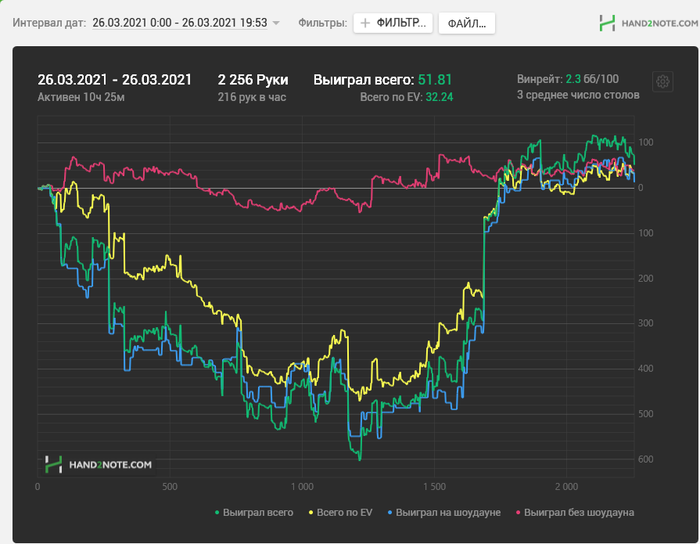The image size is (700, 544).
Task: Click Активен 10ч 25м text
Action: click(x=81, y=97)
